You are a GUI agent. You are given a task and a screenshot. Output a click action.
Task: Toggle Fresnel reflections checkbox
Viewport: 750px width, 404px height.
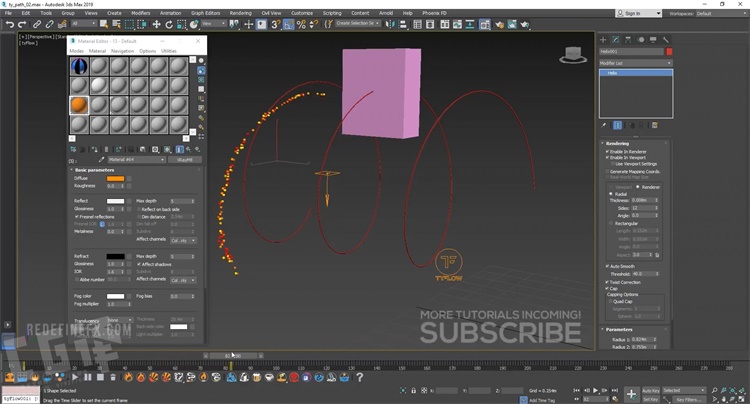pos(77,217)
